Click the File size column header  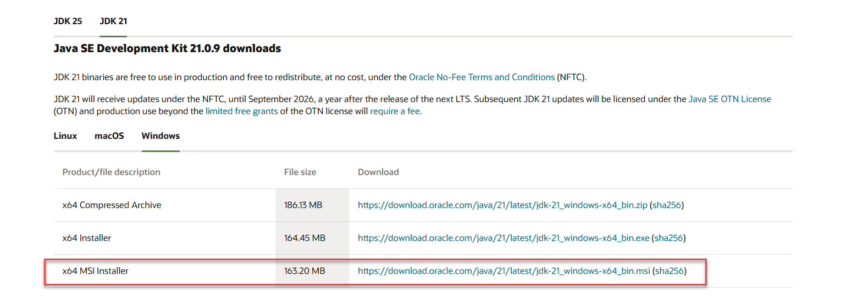coord(300,172)
